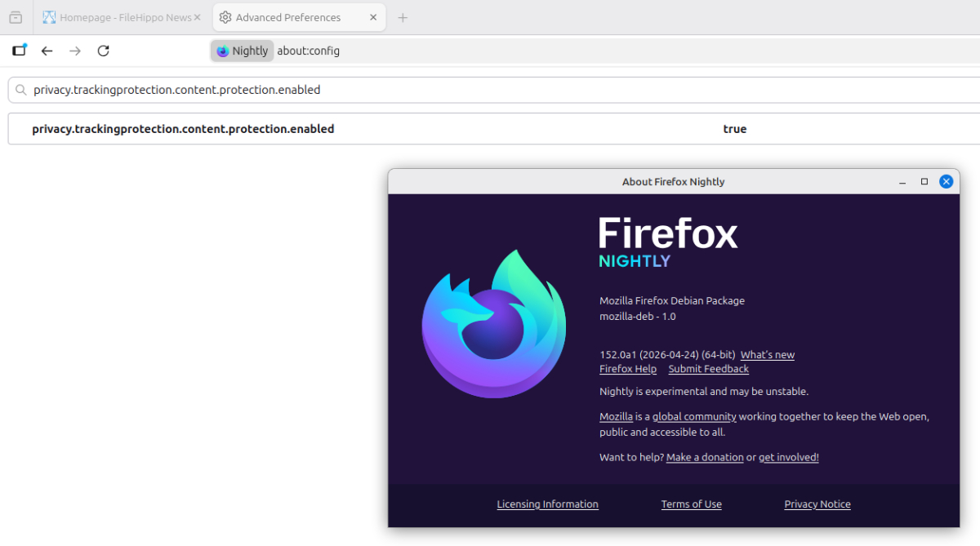Screen dimensions: 980x546
Task: Open the What's new link
Action: pos(767,355)
